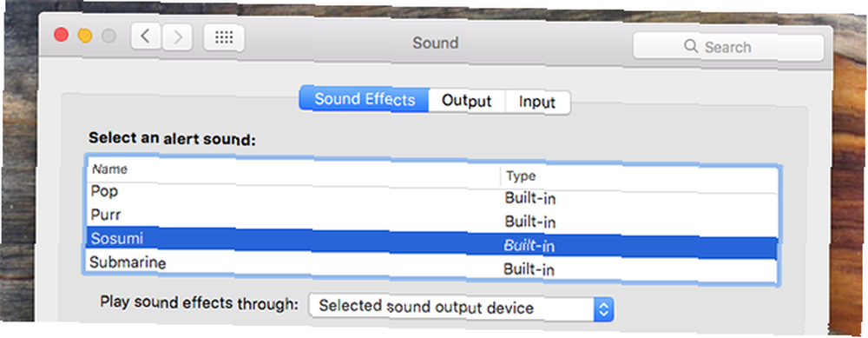
Task: Open the Selected sound output device dropdown
Action: pos(461,308)
